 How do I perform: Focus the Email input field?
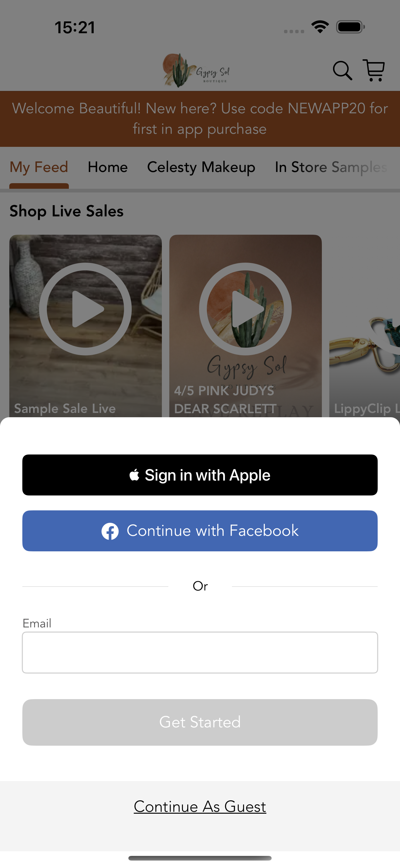200,652
